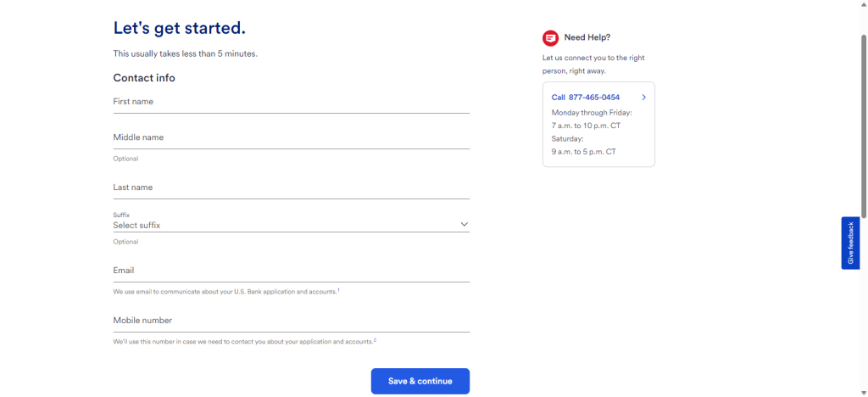This screenshot has width=868, height=397.
Task: Click the Contact info section heading
Action: pyautogui.click(x=144, y=78)
